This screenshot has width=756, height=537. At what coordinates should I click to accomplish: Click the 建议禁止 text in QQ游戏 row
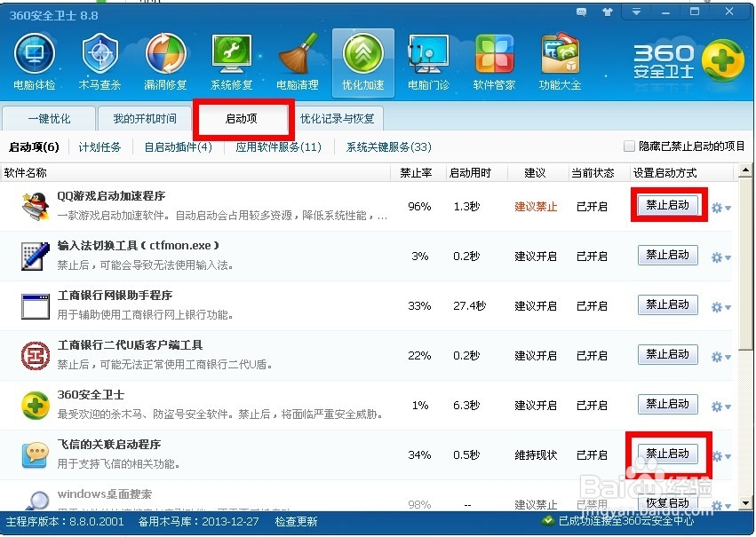click(536, 207)
